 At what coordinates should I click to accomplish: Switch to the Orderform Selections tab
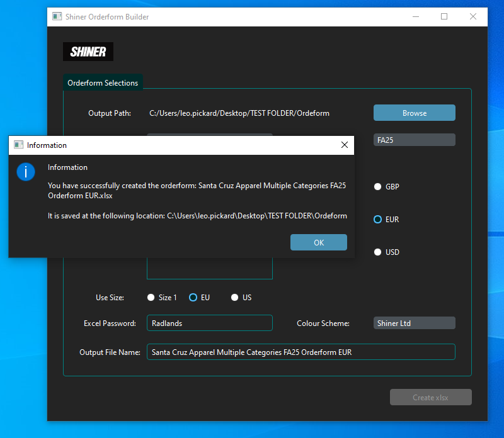(103, 83)
